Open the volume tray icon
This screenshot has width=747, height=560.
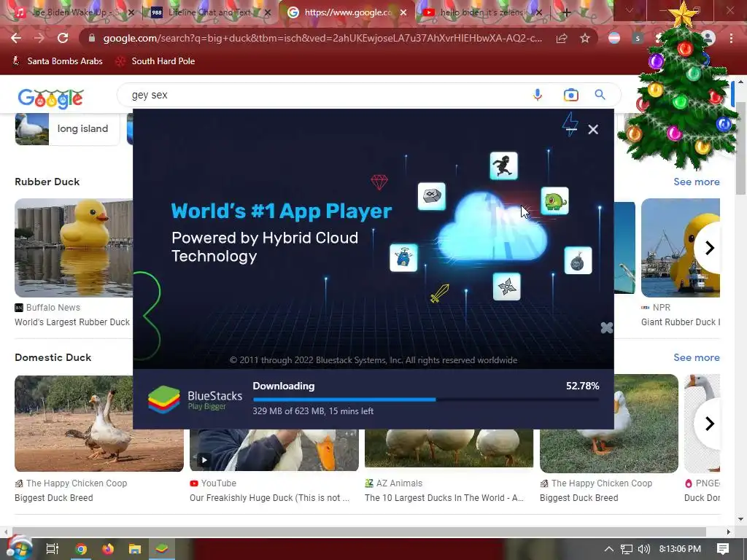pyautogui.click(x=643, y=549)
